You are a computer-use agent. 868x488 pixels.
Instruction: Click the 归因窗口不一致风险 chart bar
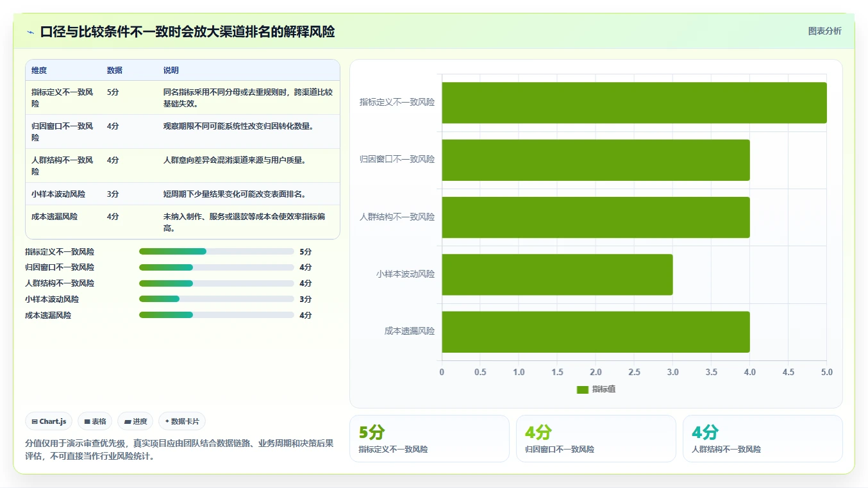pos(596,160)
